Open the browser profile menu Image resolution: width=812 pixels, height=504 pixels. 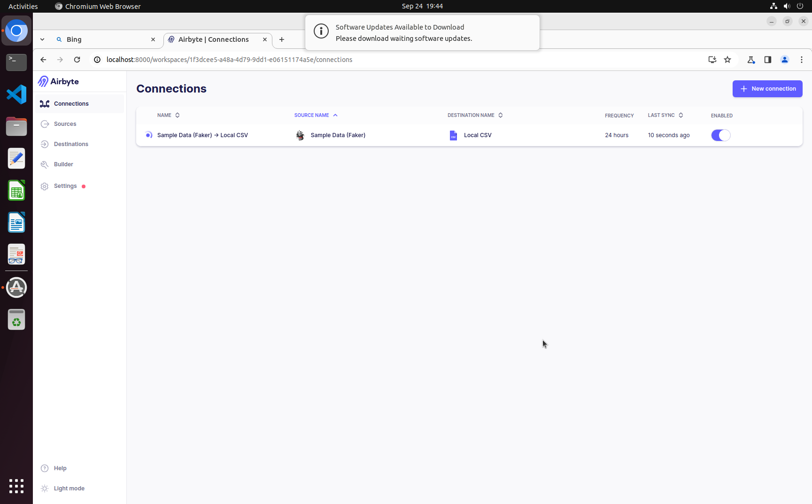tap(785, 60)
